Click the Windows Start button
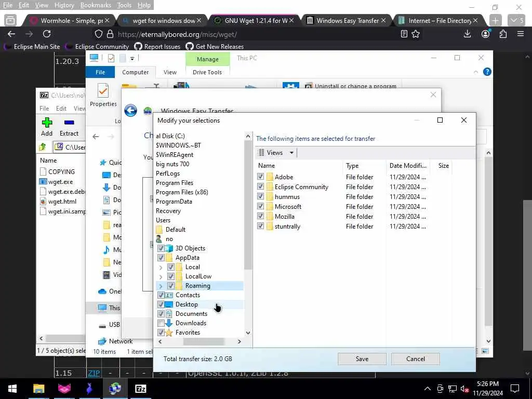This screenshot has height=399, width=532. pyautogui.click(x=12, y=389)
